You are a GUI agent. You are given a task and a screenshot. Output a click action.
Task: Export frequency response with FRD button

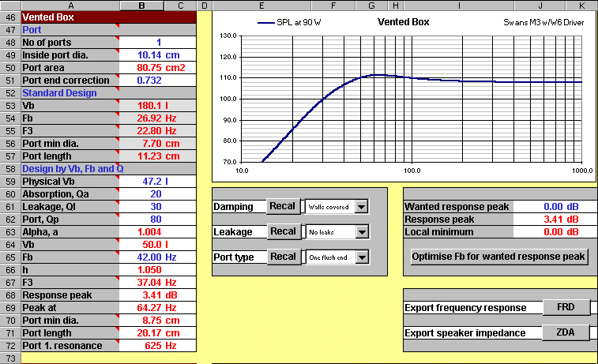click(x=565, y=307)
